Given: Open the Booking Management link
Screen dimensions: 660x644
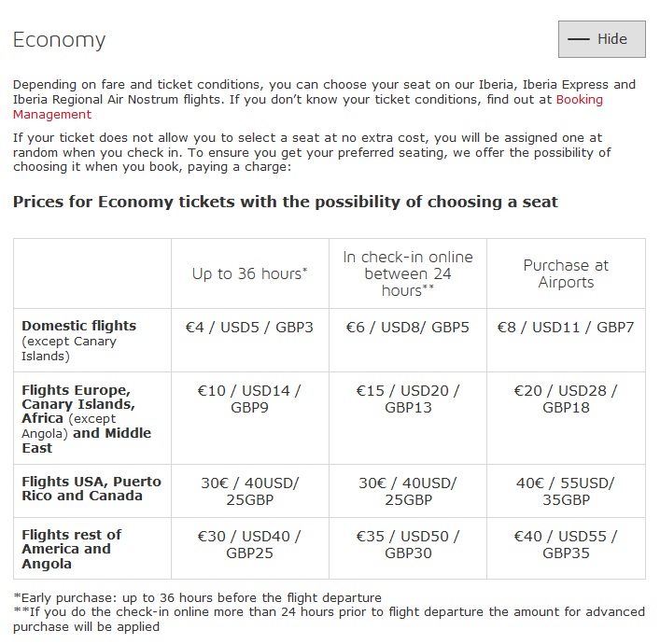Looking at the screenshot, I should pos(307,107).
